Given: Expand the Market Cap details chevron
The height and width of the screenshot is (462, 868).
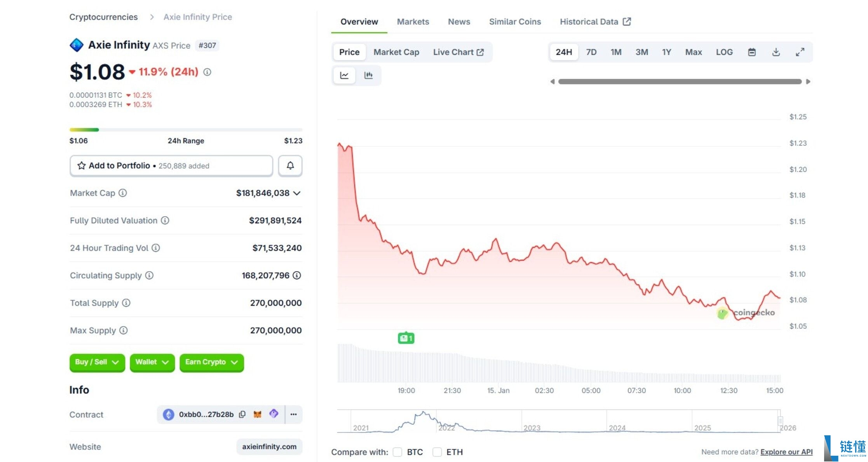Looking at the screenshot, I should pos(297,193).
